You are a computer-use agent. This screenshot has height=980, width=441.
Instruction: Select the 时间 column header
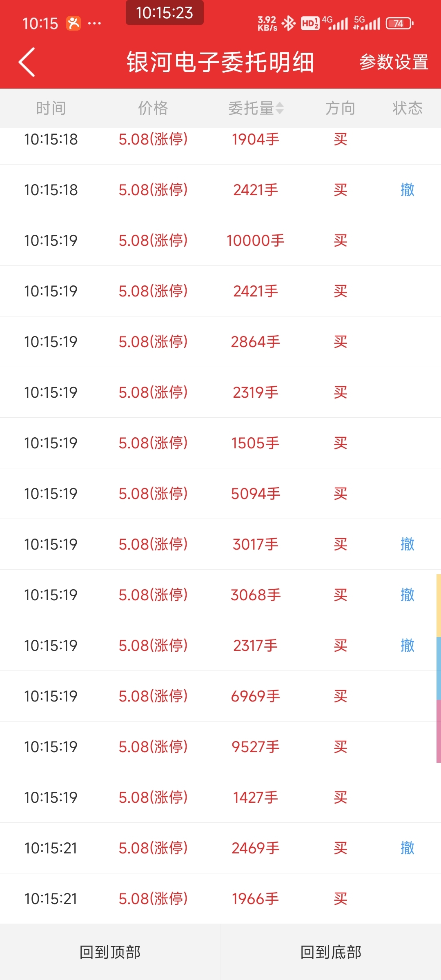51,108
